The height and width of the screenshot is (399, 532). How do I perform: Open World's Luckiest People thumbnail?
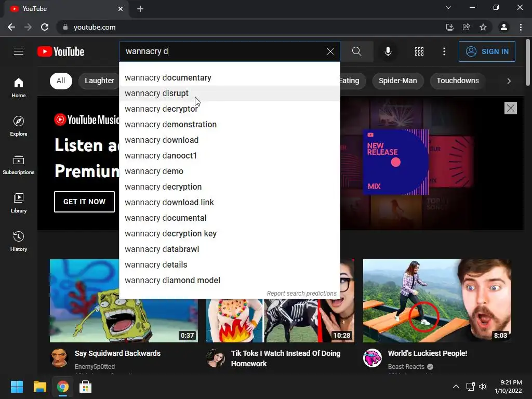(437, 301)
